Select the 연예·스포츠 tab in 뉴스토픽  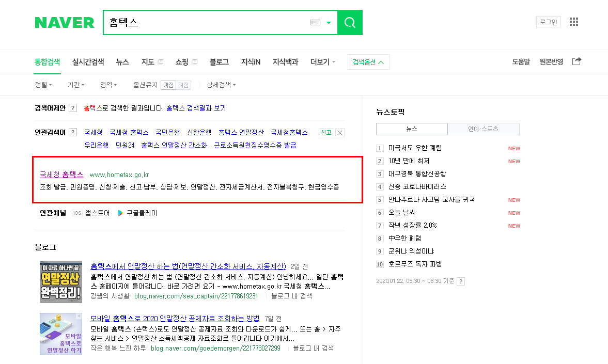[483, 129]
